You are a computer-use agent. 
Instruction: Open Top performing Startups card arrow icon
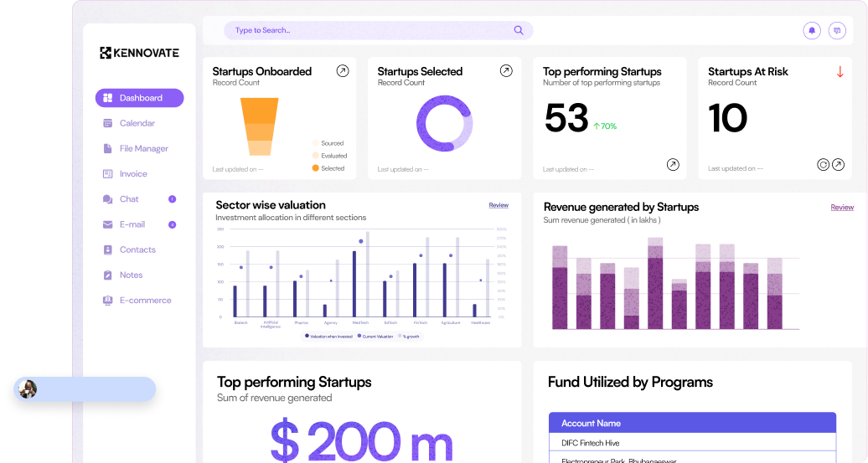tap(673, 165)
